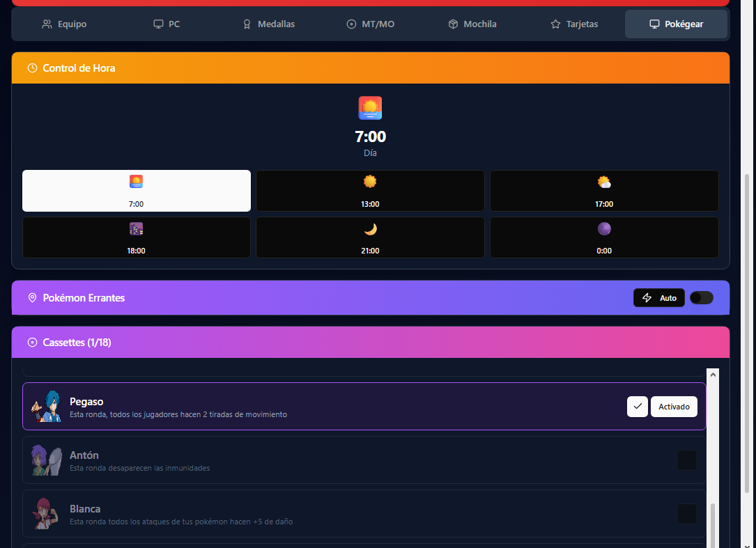
Task: Set time to 7:00 sunrise
Action: [x=137, y=191]
